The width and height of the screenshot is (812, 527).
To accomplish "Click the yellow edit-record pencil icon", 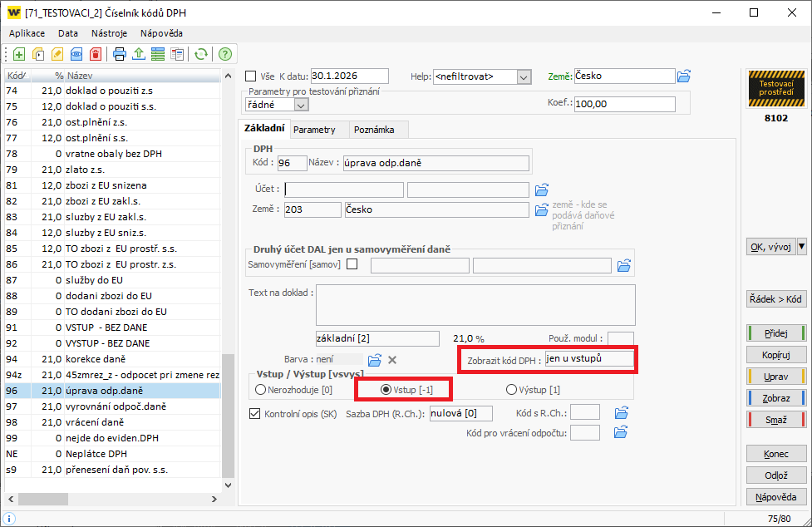I will click(57, 54).
